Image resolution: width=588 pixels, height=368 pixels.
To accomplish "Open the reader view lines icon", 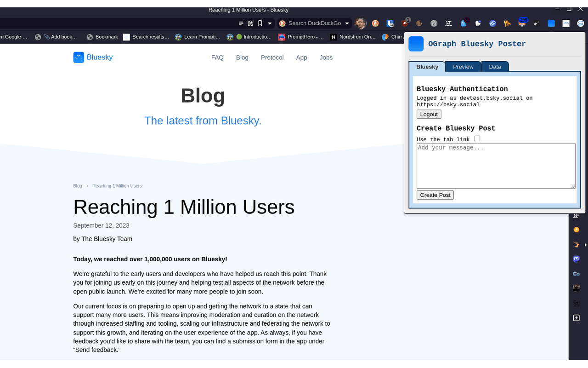I will click(x=241, y=23).
